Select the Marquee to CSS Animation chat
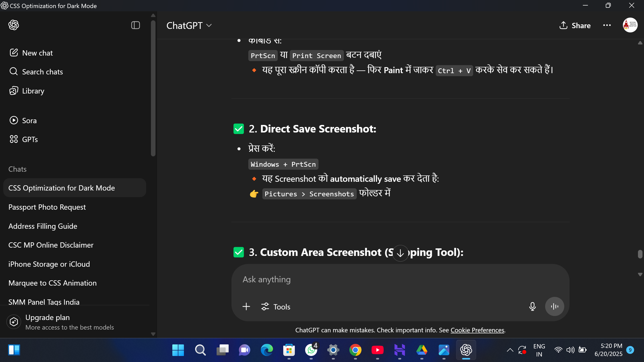Viewport: 644px width, 362px height. [52, 283]
